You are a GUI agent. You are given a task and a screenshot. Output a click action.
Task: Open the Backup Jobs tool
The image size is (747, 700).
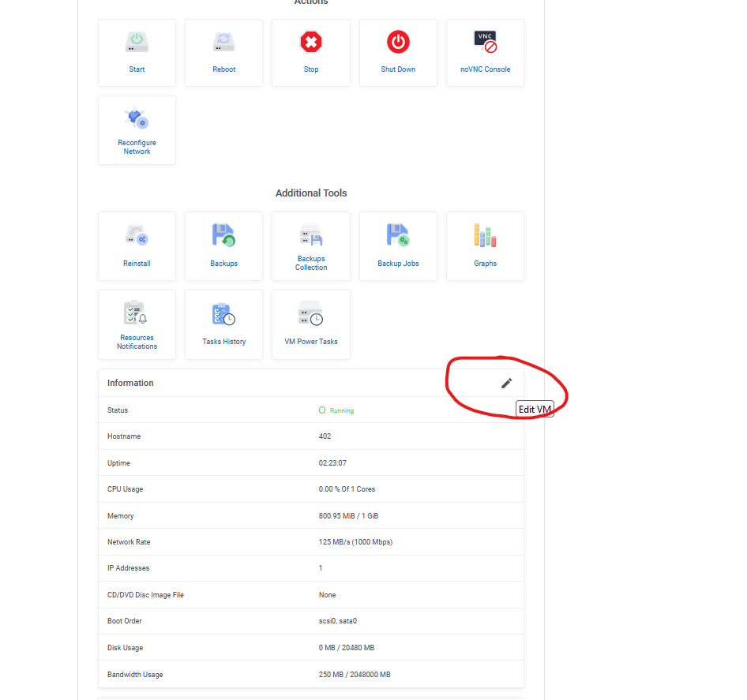398,235
